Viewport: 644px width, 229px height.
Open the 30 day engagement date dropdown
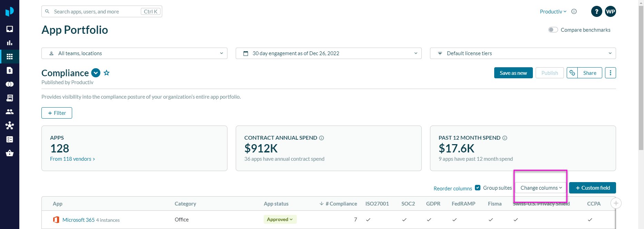tap(328, 53)
